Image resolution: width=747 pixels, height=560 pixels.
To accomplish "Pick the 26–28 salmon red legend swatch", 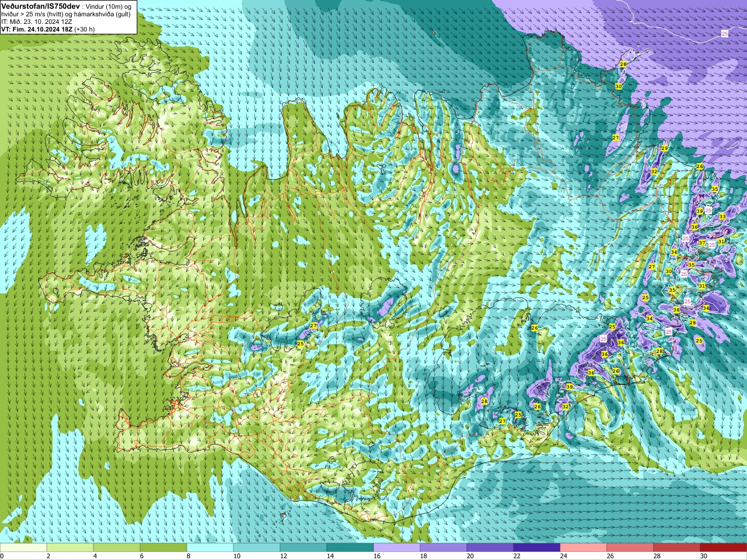I will pos(630,548).
